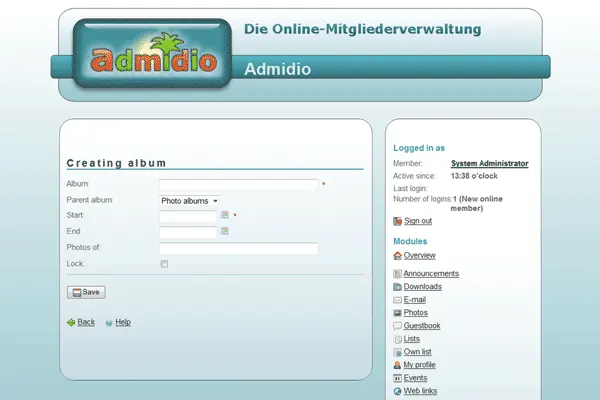Screen dimensions: 600x400
Task: Open the Events module
Action: pyautogui.click(x=415, y=378)
